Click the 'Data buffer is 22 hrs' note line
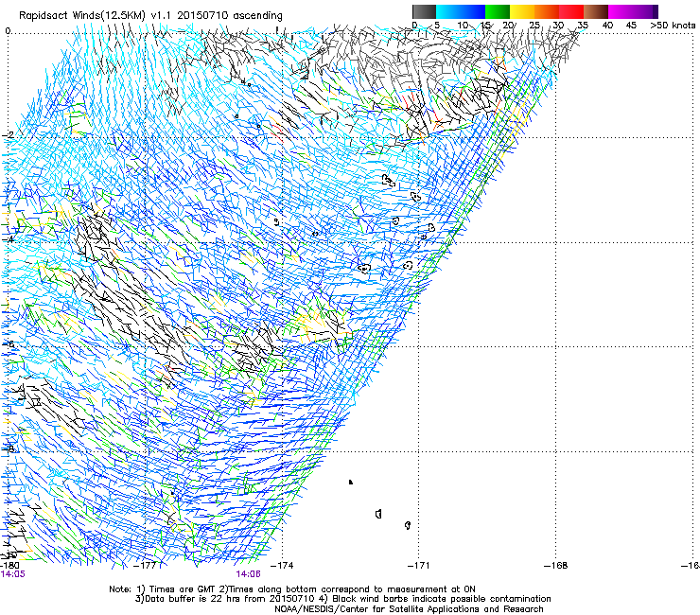This screenshot has height=615, width=700. click(342, 599)
